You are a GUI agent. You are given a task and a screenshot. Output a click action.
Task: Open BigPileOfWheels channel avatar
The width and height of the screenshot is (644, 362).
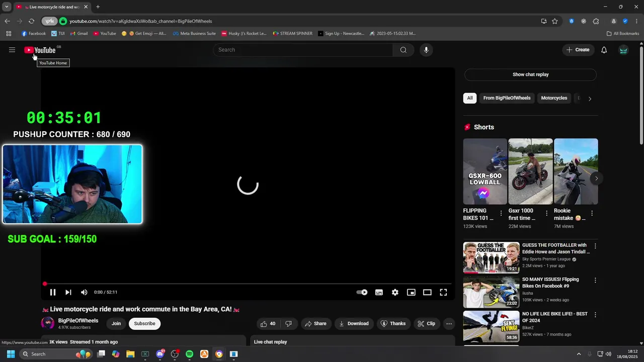(48, 323)
